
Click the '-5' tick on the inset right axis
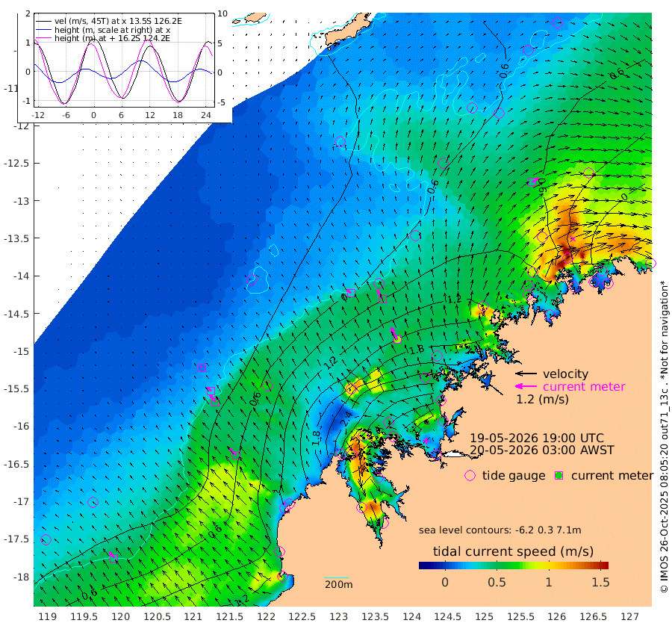point(220,102)
